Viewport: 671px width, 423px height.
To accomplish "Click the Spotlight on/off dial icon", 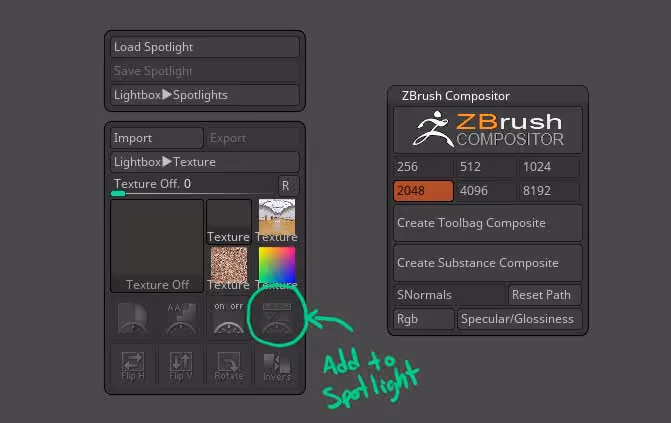I will pyautogui.click(x=229, y=318).
